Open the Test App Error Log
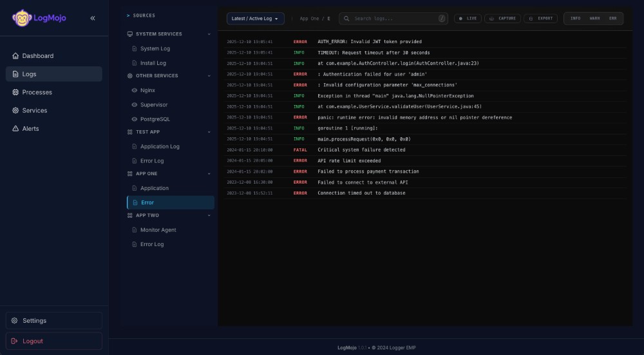 [171, 161]
